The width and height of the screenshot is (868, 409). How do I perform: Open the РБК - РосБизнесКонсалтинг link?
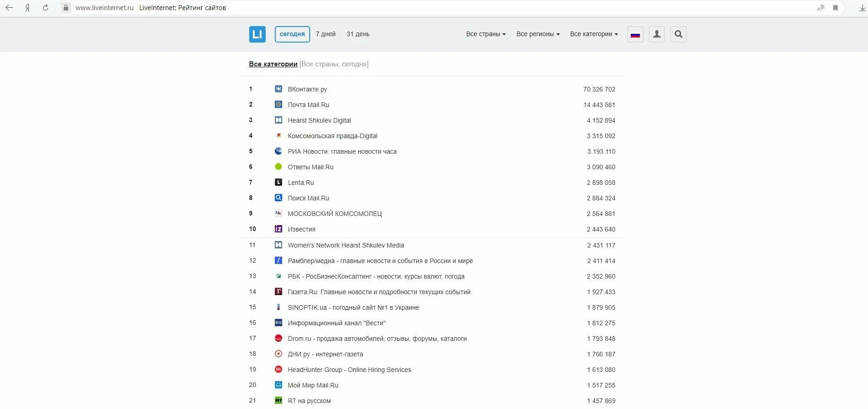[x=376, y=276]
